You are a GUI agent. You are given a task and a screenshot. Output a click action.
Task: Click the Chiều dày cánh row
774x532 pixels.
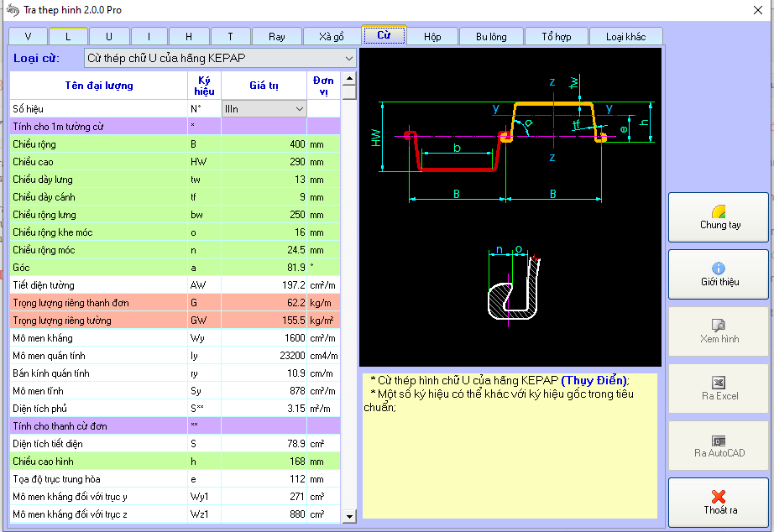(175, 197)
